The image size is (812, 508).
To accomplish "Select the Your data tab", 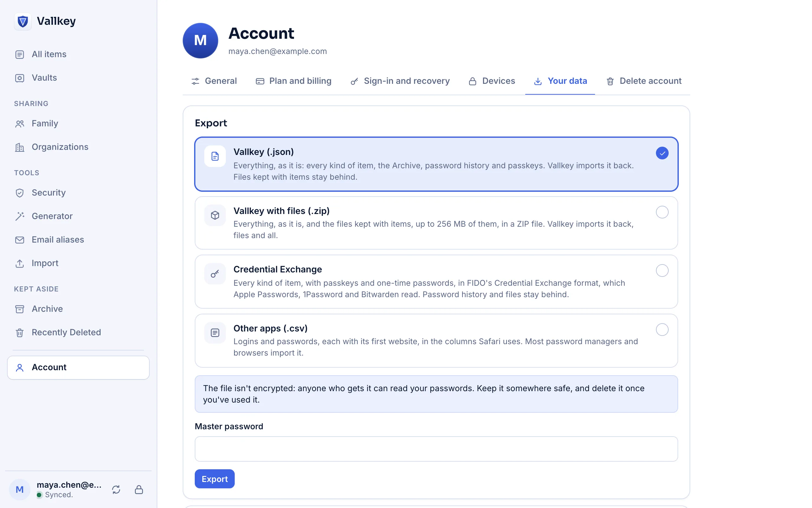I will click(560, 81).
